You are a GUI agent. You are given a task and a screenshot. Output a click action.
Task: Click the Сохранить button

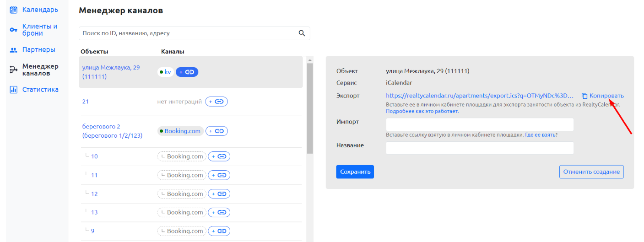tap(355, 172)
